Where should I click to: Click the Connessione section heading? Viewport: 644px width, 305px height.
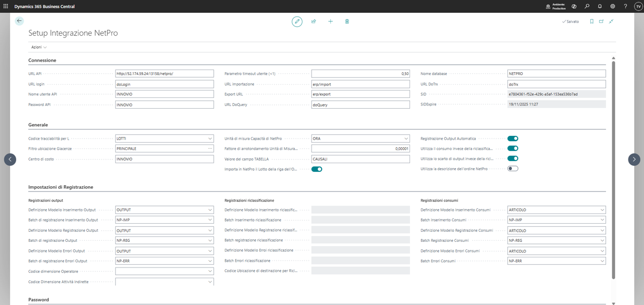tap(42, 60)
